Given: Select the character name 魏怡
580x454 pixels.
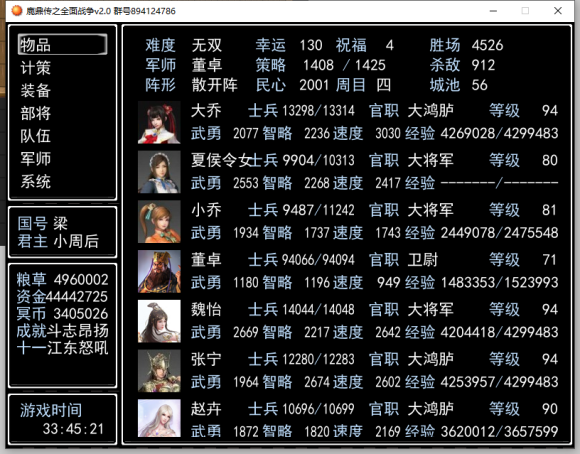Looking at the screenshot, I should 206,309.
